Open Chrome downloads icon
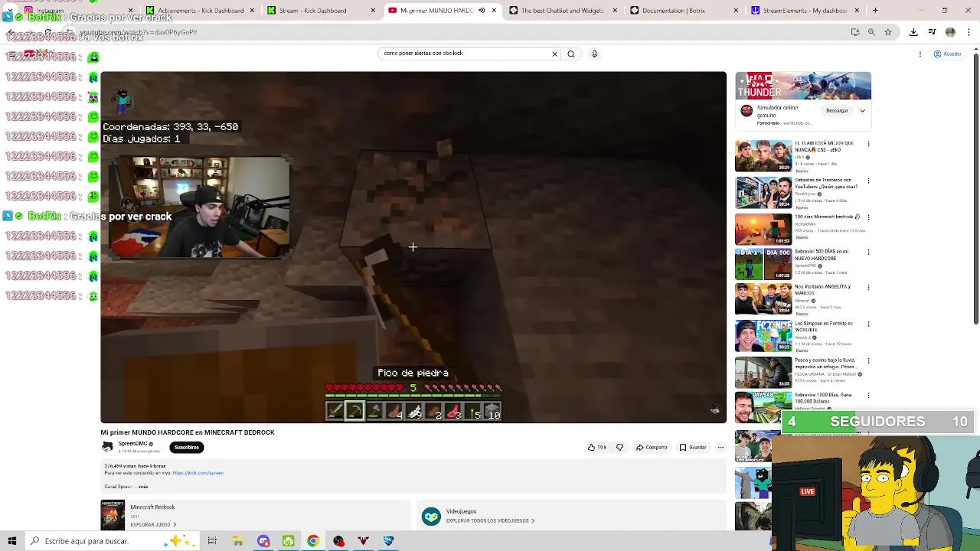 (x=913, y=32)
